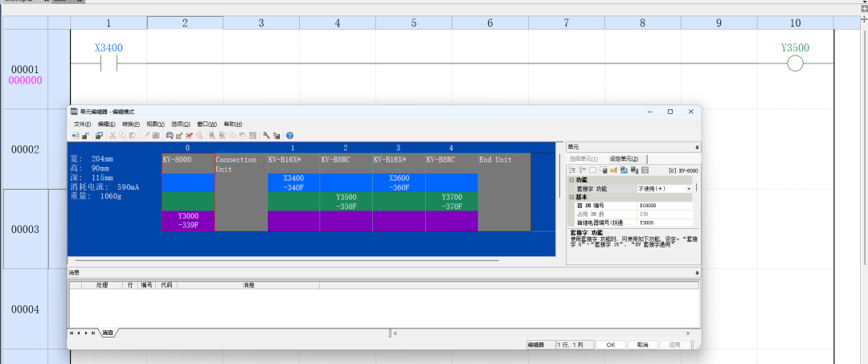868x364 pixels.
Task: Click the 代码 column header
Action: tap(166, 285)
